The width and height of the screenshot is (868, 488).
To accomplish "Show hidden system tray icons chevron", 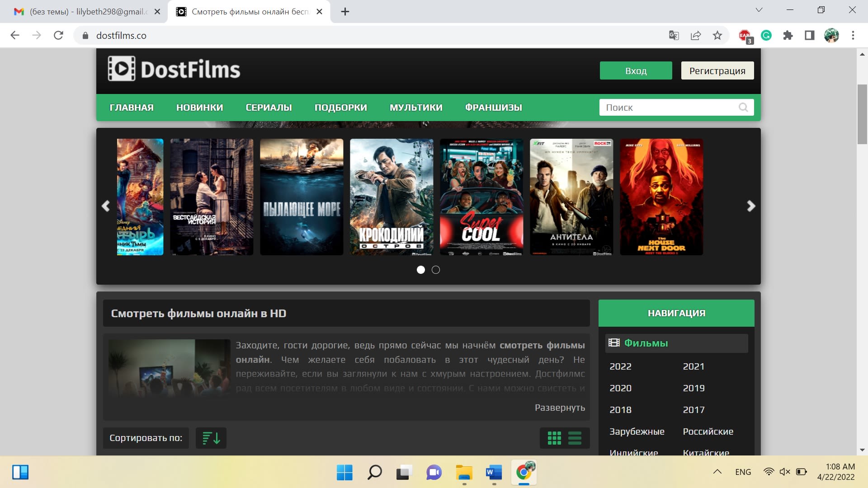I will click(x=717, y=472).
